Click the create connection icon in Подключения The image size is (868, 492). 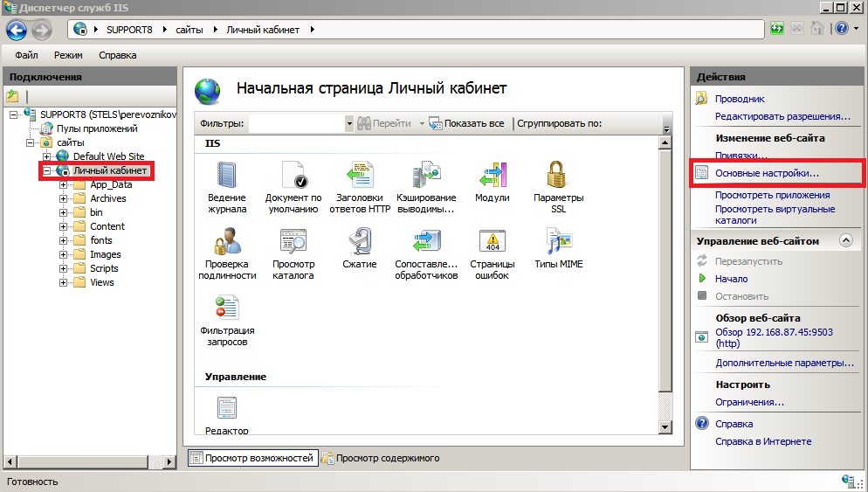click(x=13, y=96)
